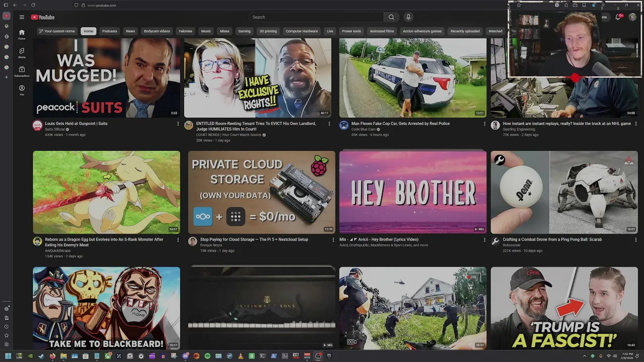
Task: Open the Windows Start menu
Action: (x=8, y=356)
